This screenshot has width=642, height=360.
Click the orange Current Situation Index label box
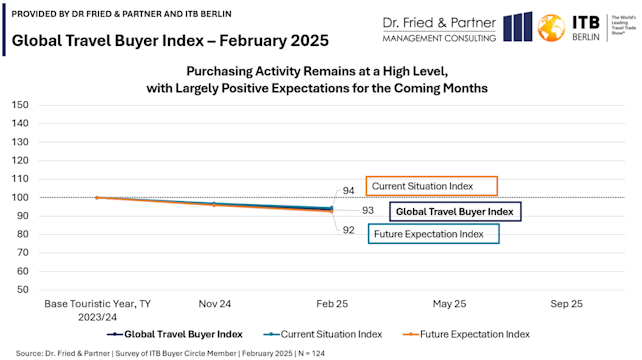[432, 186]
